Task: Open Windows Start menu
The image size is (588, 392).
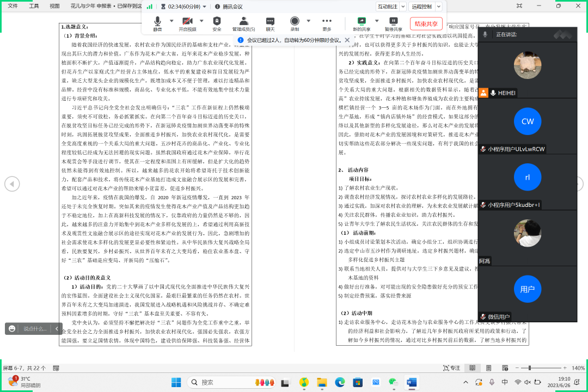Action: pos(176,382)
